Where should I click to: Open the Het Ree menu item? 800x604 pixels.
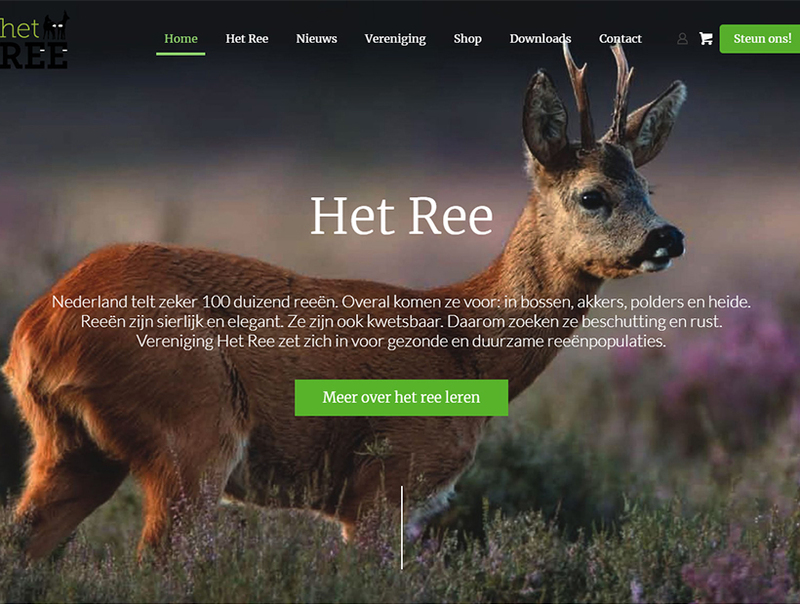(x=247, y=39)
